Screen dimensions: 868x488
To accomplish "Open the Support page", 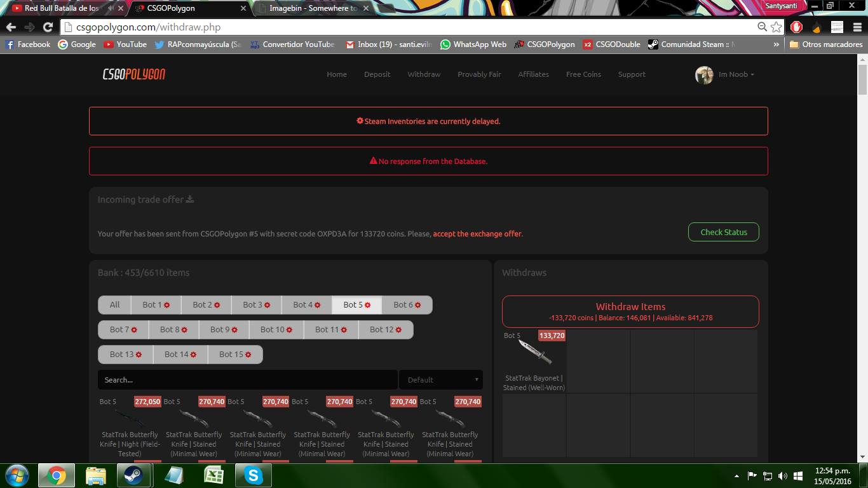I will coord(632,74).
